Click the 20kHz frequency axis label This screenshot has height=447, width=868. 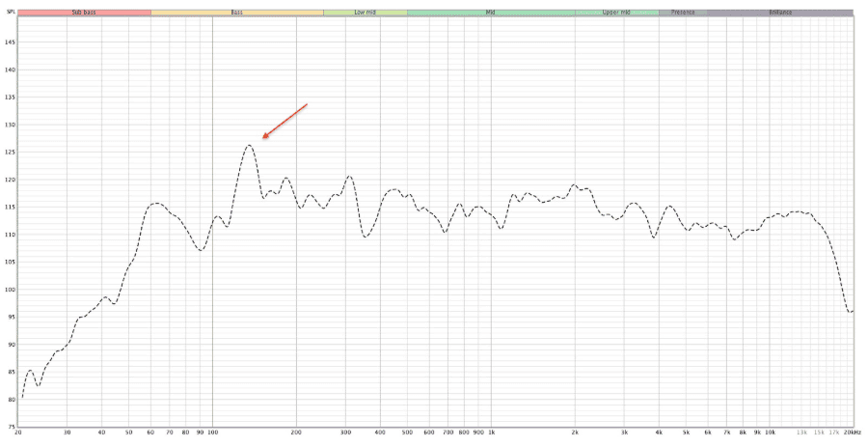(x=853, y=433)
